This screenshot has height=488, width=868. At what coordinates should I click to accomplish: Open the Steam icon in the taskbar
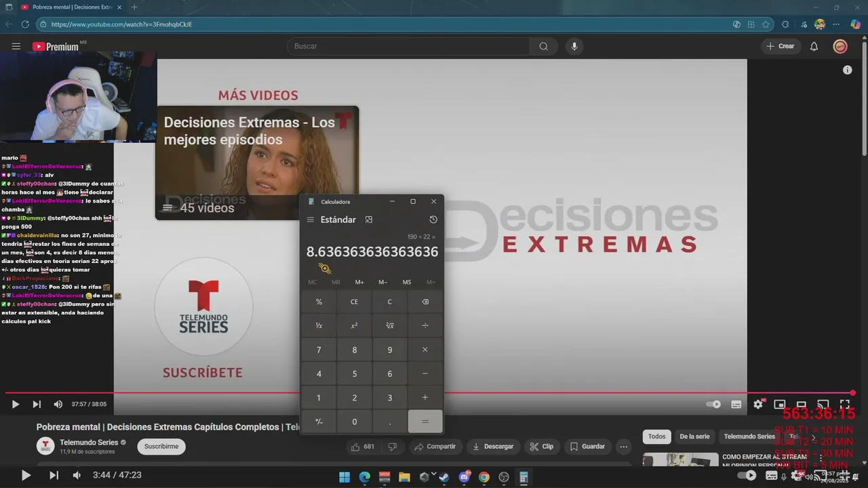click(444, 477)
